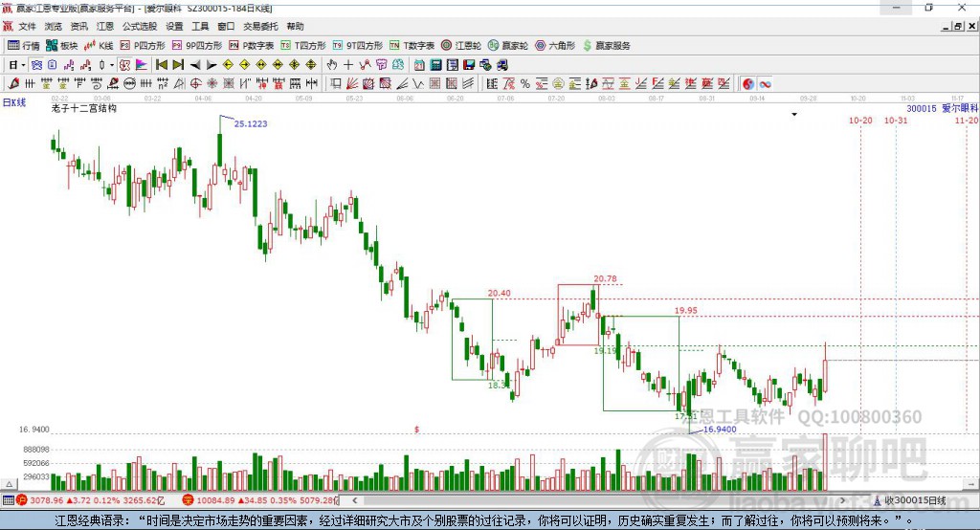Select the fan lines drawing tool
The width and height of the screenshot is (980, 530).
[x=402, y=83]
